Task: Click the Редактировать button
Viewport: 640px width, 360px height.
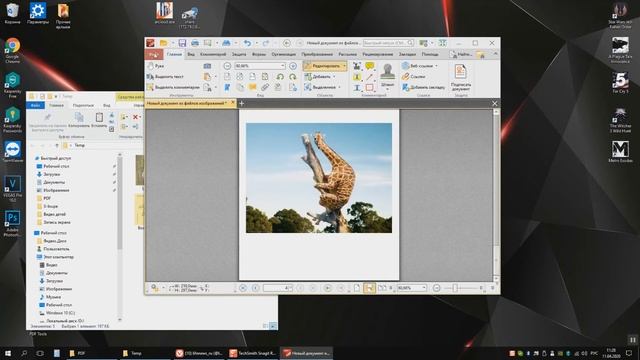Action: point(325,66)
